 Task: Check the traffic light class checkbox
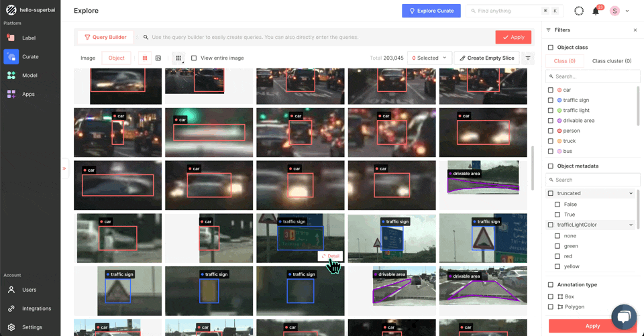coord(550,111)
